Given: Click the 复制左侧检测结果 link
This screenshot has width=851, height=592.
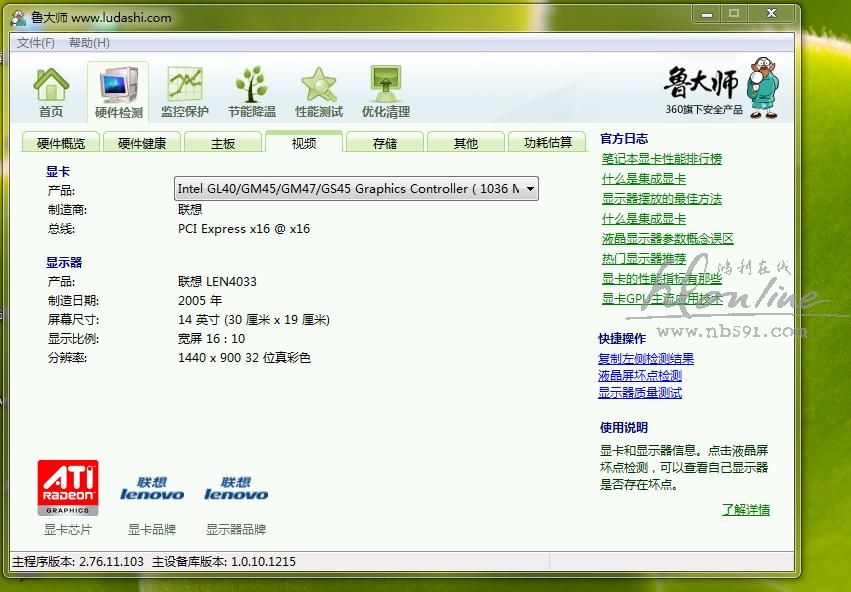Looking at the screenshot, I should click(x=646, y=359).
